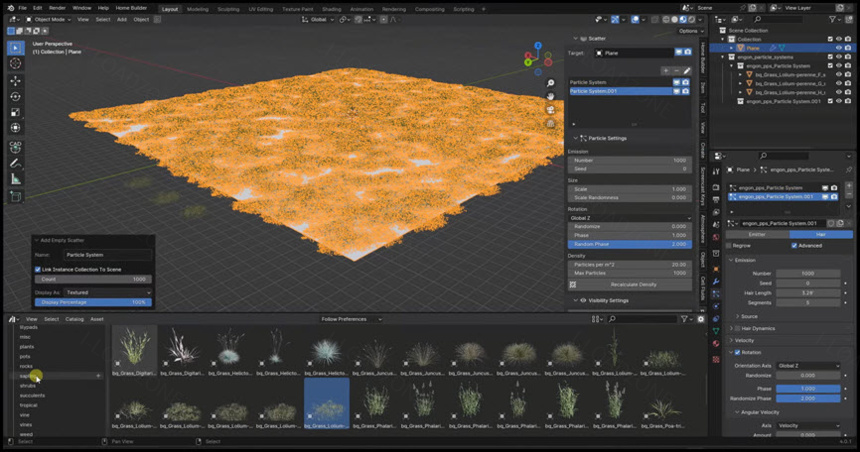Viewport: 860px width, 452px height.
Task: Switch particle type to Hair
Action: (821, 234)
